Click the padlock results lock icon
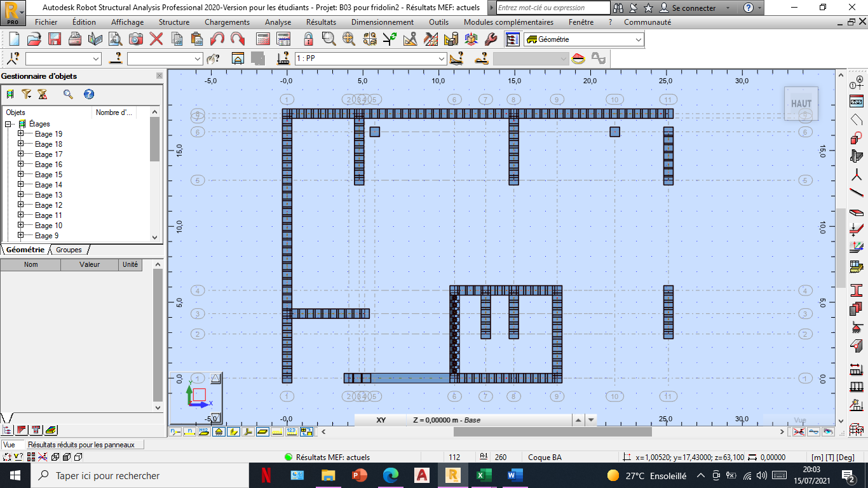Image resolution: width=868 pixels, height=488 pixels. pyautogui.click(x=308, y=39)
